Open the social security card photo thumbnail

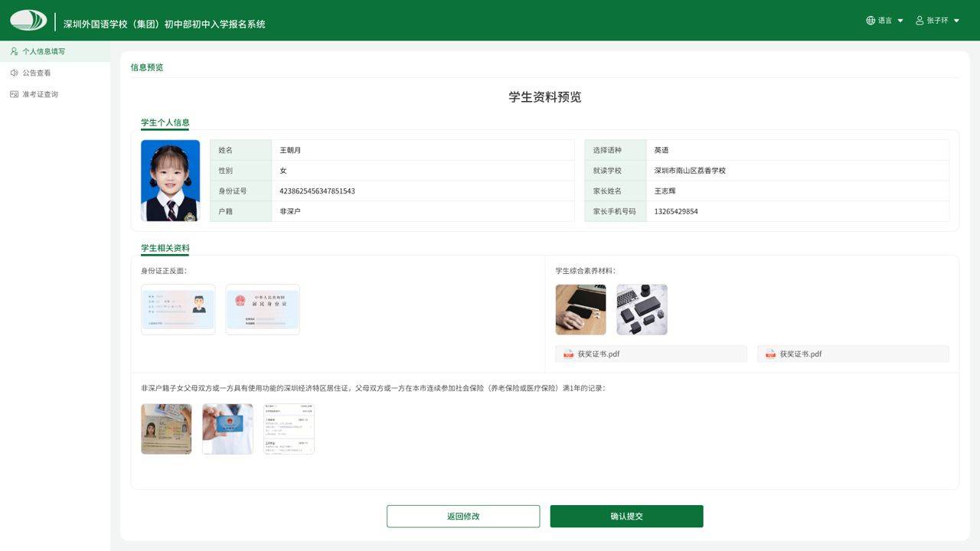click(x=227, y=429)
